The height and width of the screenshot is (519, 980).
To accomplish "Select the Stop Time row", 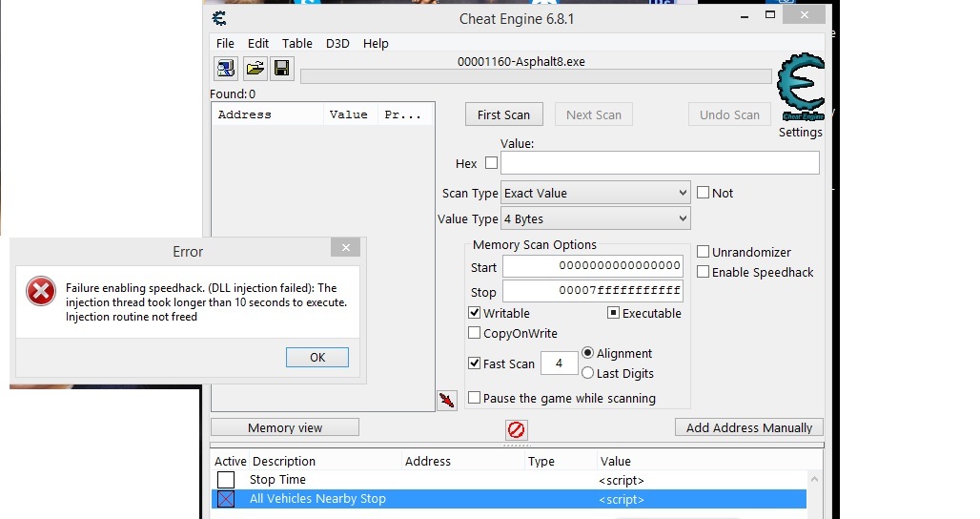I will click(x=509, y=480).
